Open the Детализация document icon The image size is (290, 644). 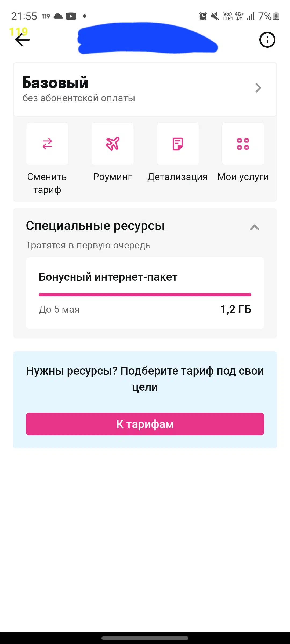coord(178,144)
